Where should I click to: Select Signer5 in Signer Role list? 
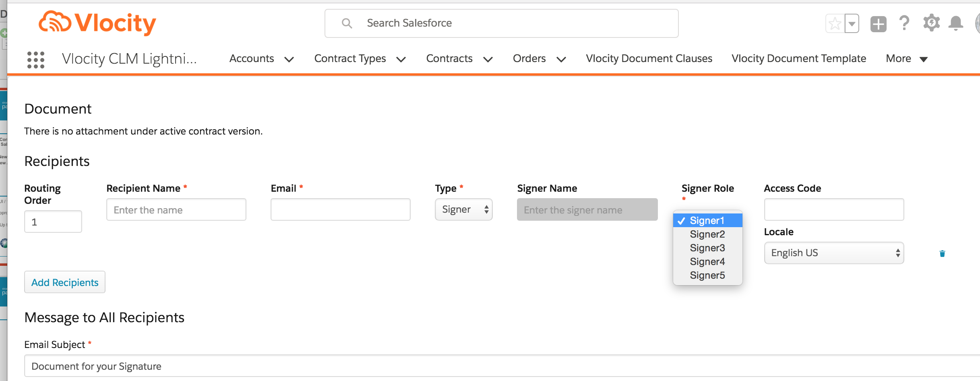(707, 275)
